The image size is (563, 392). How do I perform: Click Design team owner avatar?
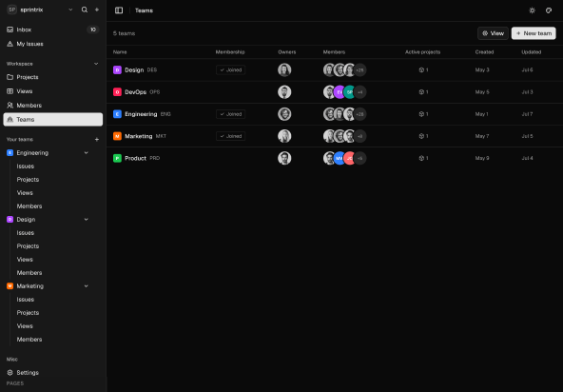click(284, 69)
